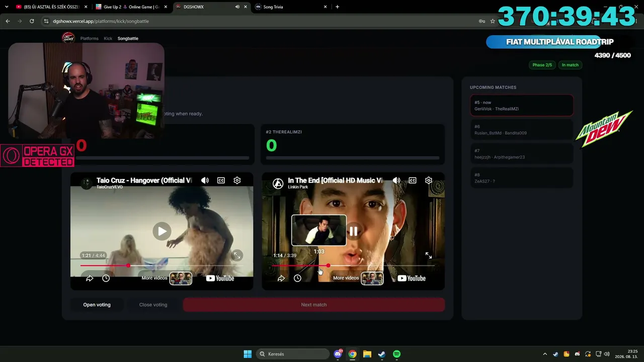
Task: Click the TaioCruzVEVO channel avatar
Action: (x=87, y=183)
